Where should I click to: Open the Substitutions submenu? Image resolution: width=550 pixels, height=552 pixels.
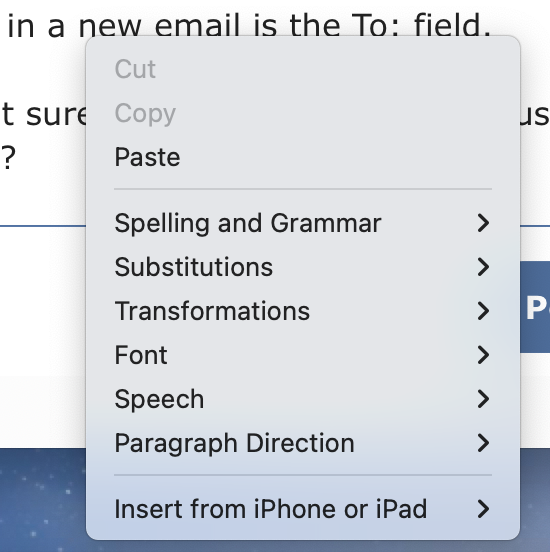(x=303, y=267)
